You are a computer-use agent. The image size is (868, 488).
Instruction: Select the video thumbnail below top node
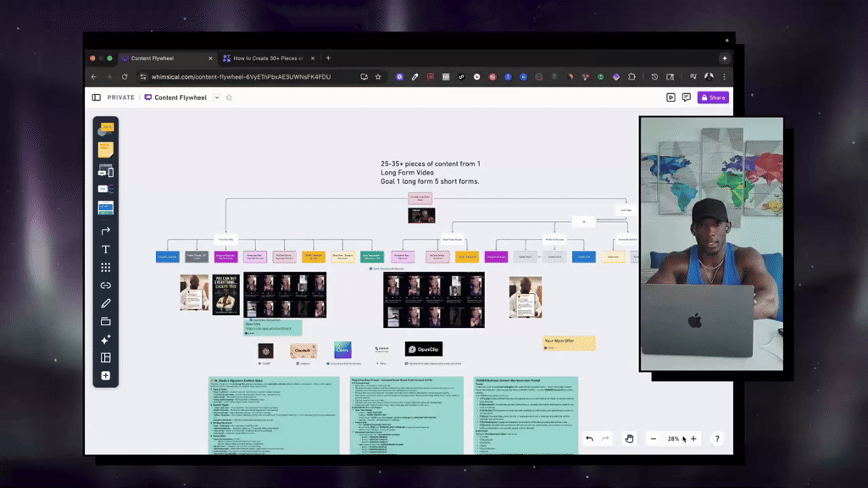click(x=421, y=215)
